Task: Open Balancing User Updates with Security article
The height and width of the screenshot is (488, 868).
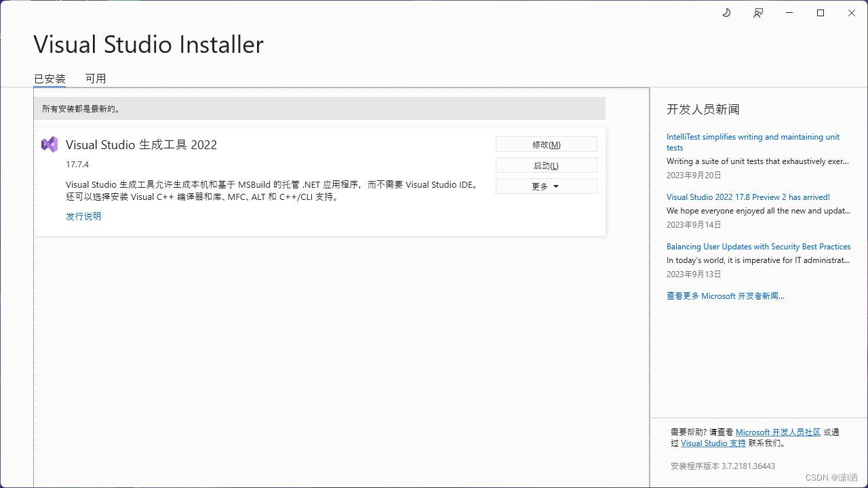Action: (x=758, y=247)
